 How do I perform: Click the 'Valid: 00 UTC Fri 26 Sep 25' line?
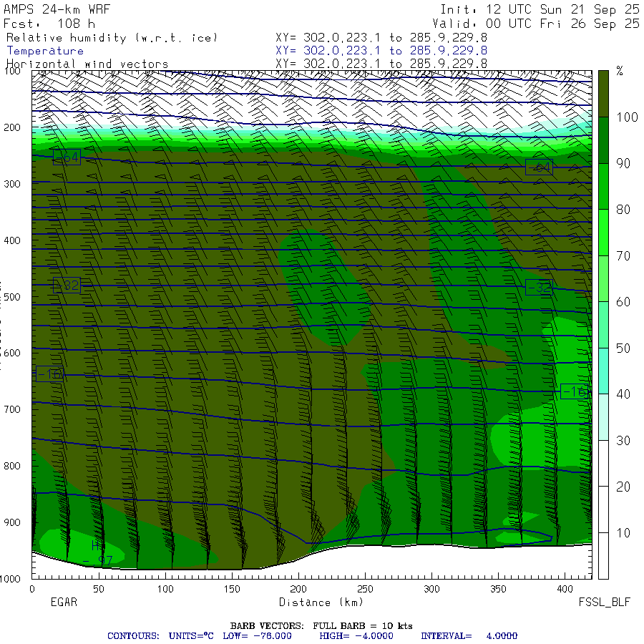point(535,24)
